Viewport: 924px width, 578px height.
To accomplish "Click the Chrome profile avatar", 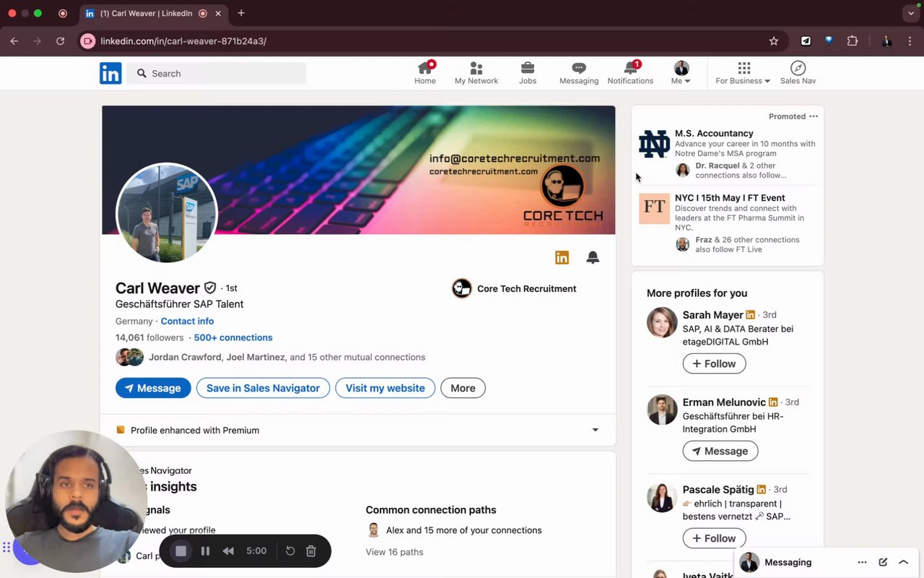I will [887, 41].
